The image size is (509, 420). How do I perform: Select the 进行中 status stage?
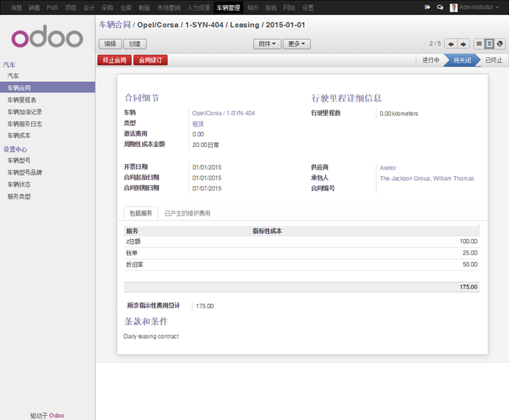point(431,60)
